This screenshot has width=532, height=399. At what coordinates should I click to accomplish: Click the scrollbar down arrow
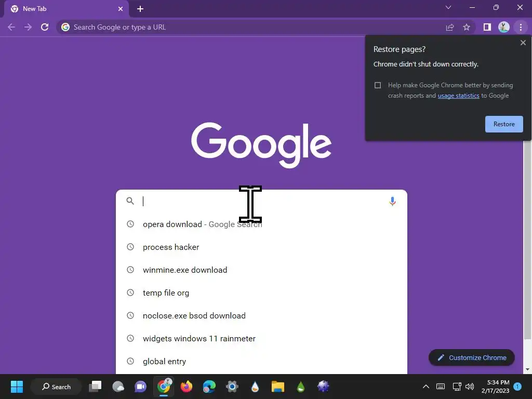pyautogui.click(x=527, y=369)
